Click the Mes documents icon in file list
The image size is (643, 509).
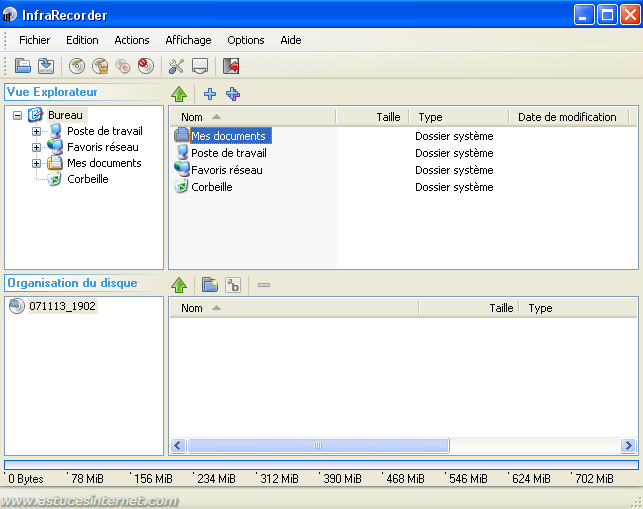click(x=182, y=135)
